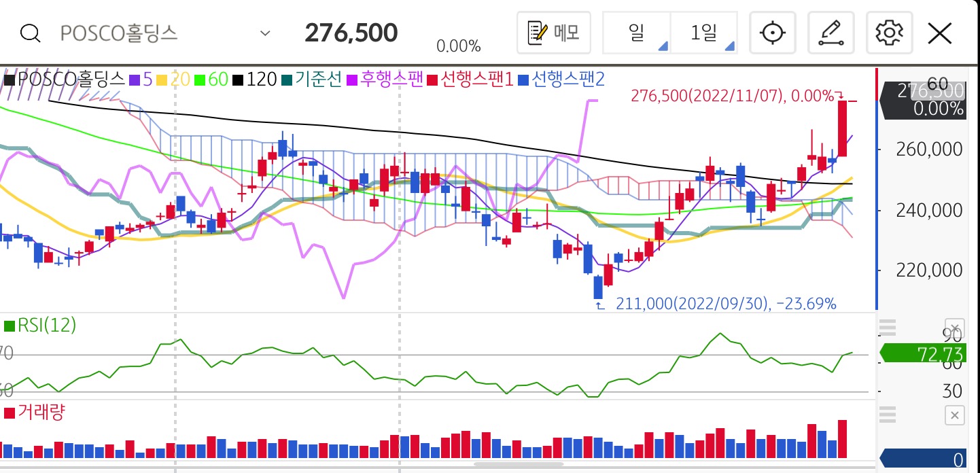Select the 120-day moving average legend

pos(255,80)
